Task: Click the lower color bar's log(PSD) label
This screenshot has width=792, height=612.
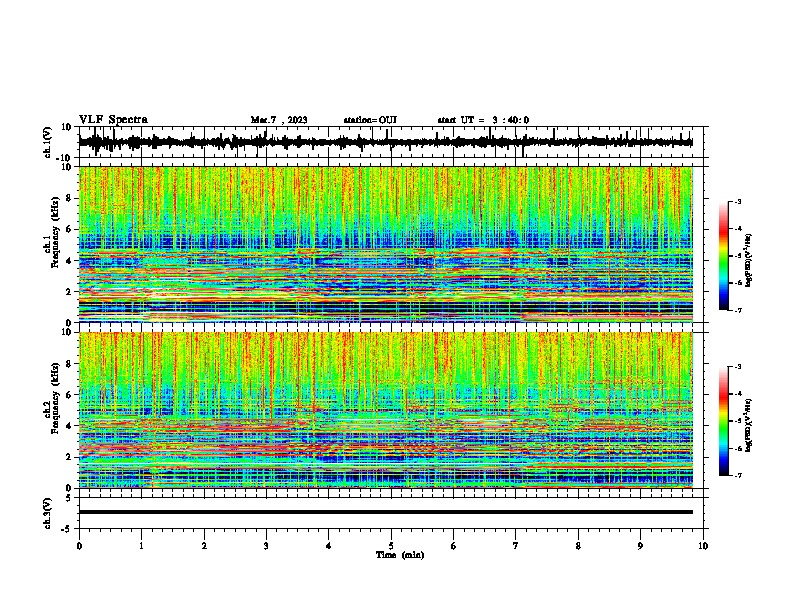Action: [x=748, y=426]
